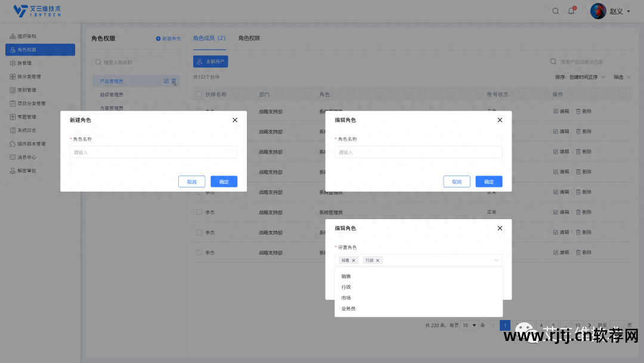Select the 超级管理员 role

[112, 94]
